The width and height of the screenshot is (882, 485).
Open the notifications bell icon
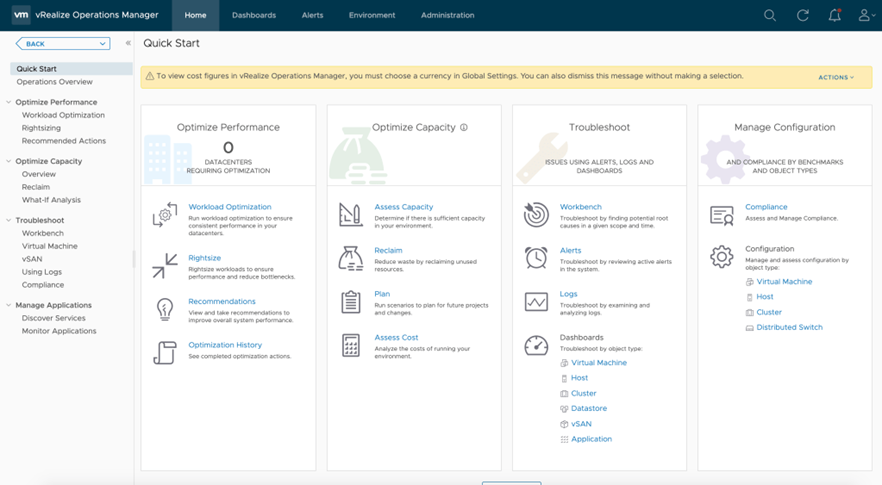point(835,15)
